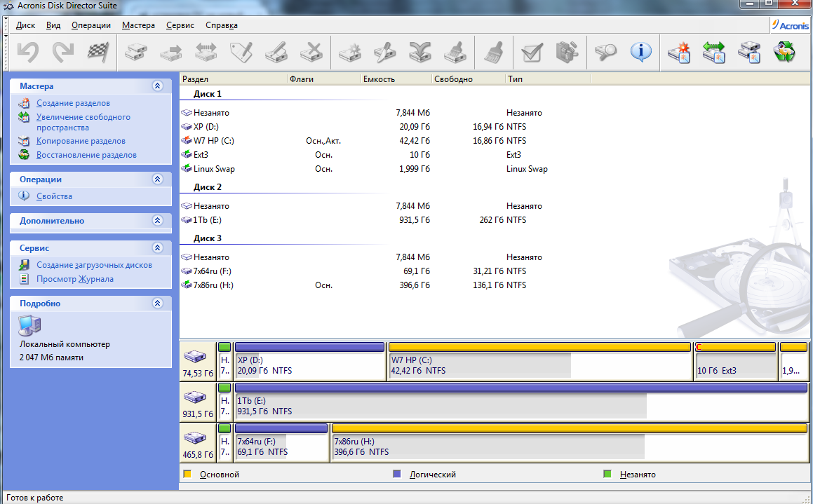Screen dimensions: 813x504
Task: Select the XP (D:) row in list
Action: (x=385, y=127)
